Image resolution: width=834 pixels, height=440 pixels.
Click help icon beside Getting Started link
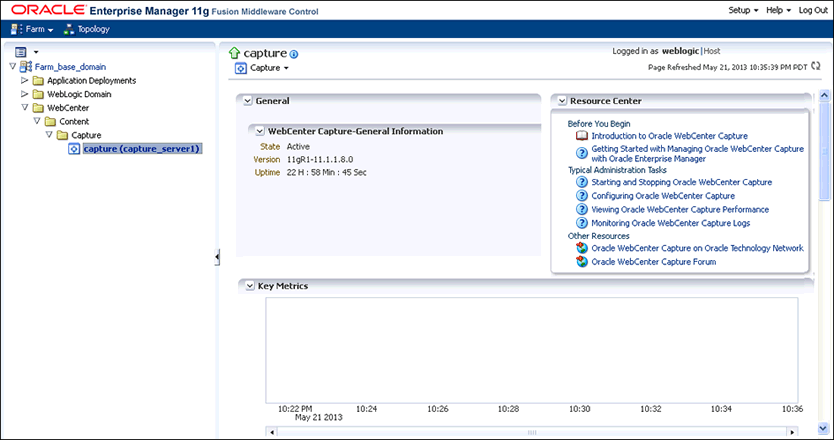click(582, 153)
